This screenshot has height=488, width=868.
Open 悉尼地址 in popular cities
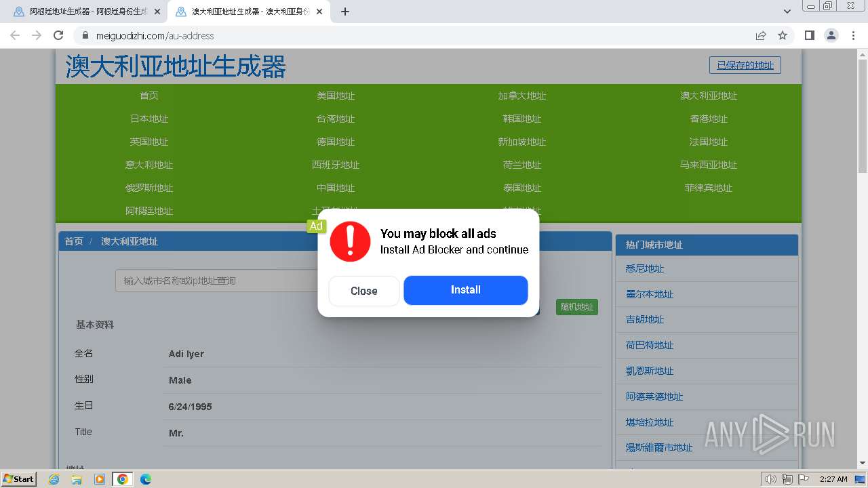645,268
